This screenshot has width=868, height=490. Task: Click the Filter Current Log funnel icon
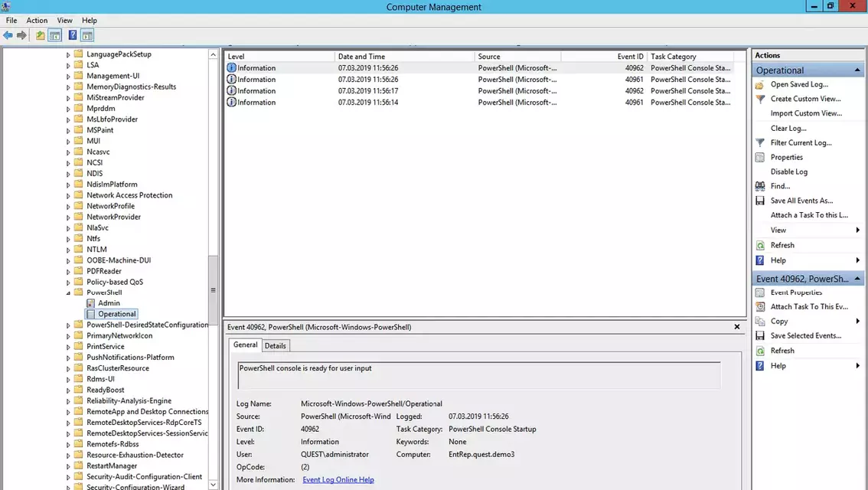tap(760, 143)
